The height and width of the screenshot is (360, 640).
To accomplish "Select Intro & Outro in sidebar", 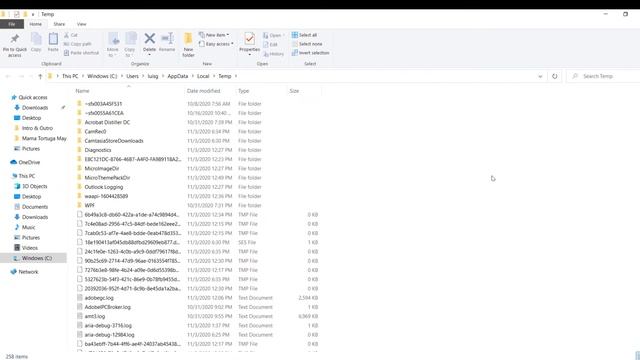I will click(x=37, y=128).
